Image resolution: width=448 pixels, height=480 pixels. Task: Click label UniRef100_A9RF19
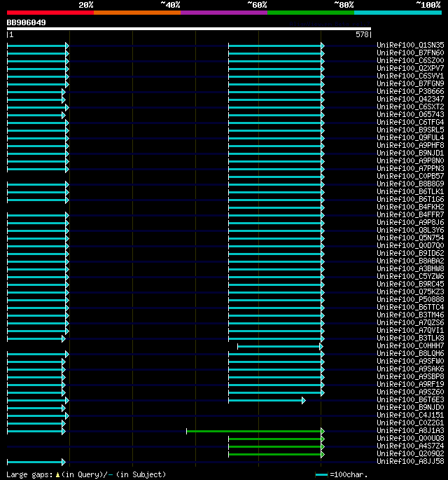(x=410, y=384)
